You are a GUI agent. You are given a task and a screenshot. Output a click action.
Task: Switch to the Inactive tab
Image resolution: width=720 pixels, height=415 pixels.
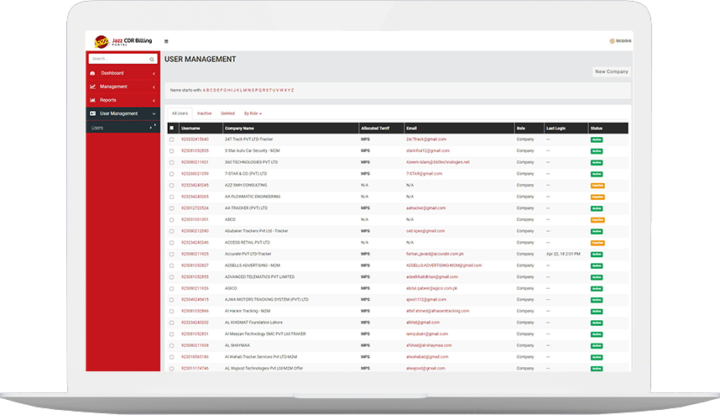coord(204,114)
